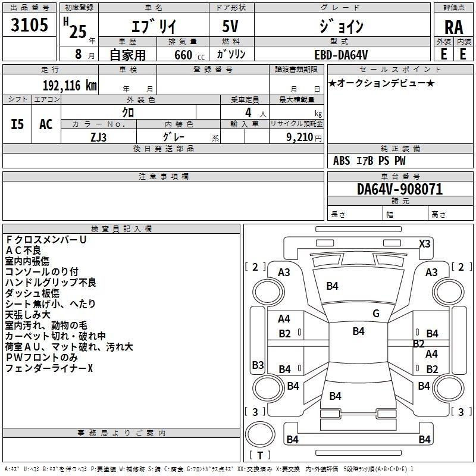Click the B4 mark on the hood

(332, 286)
